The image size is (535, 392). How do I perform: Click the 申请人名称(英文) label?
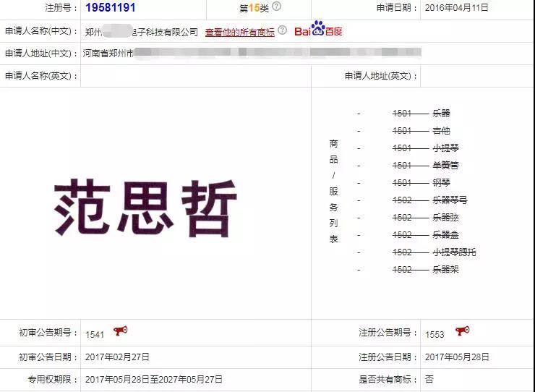tap(41, 76)
